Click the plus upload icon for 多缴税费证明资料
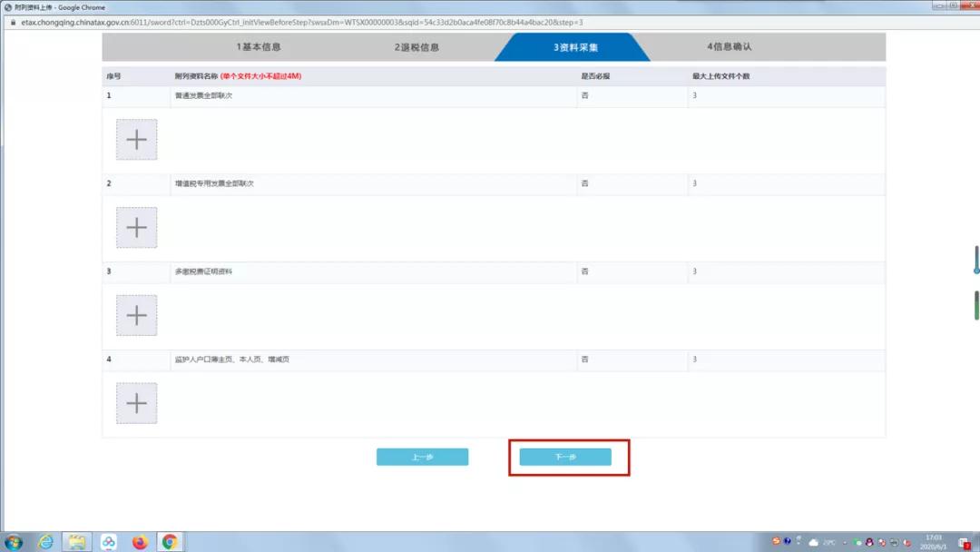Screen dimensions: 980x552 tap(136, 315)
